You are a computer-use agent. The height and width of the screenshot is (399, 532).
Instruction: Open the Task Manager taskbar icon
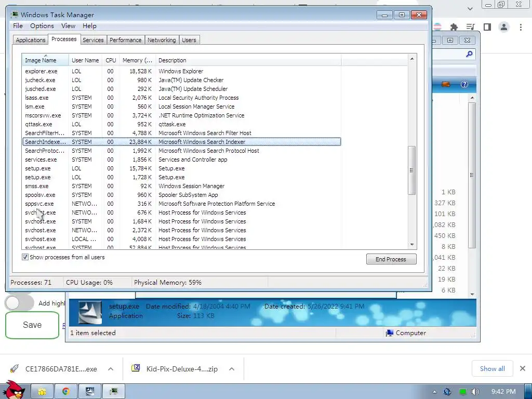(x=114, y=392)
